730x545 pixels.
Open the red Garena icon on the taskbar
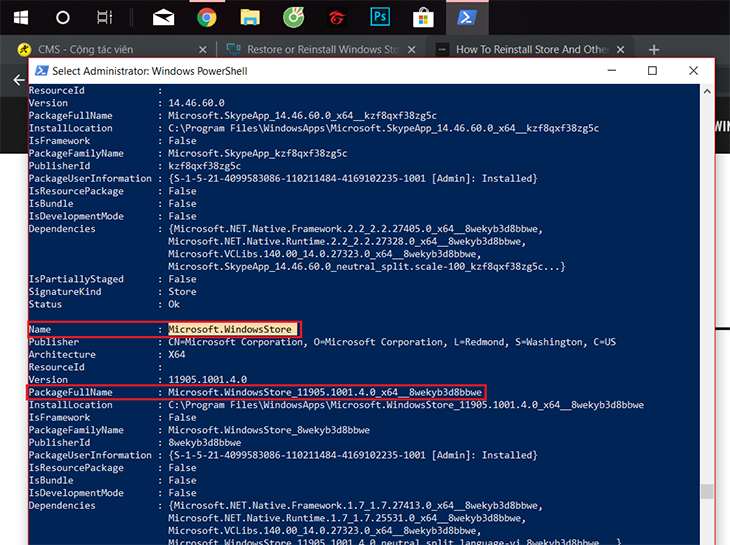coord(337,18)
